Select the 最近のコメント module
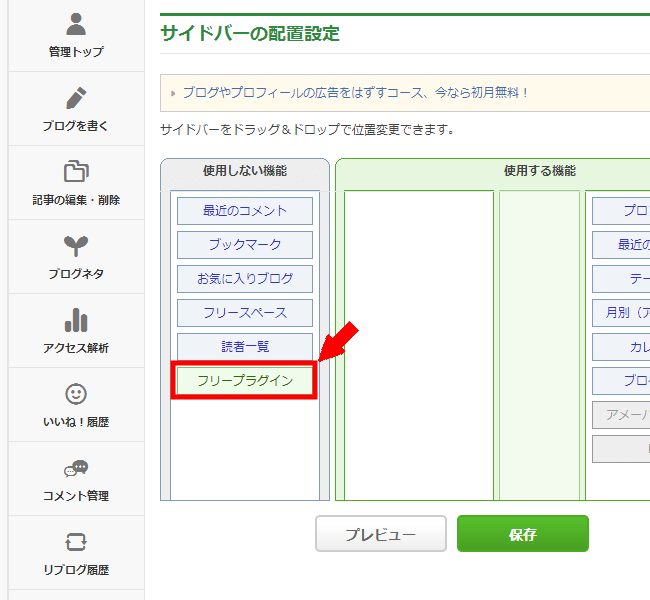650x600 pixels. click(245, 211)
